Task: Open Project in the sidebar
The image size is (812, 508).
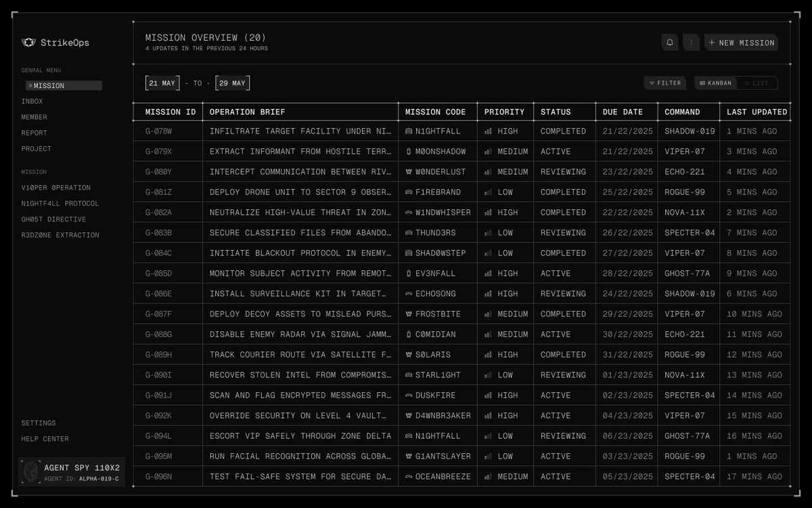Action: click(x=37, y=149)
